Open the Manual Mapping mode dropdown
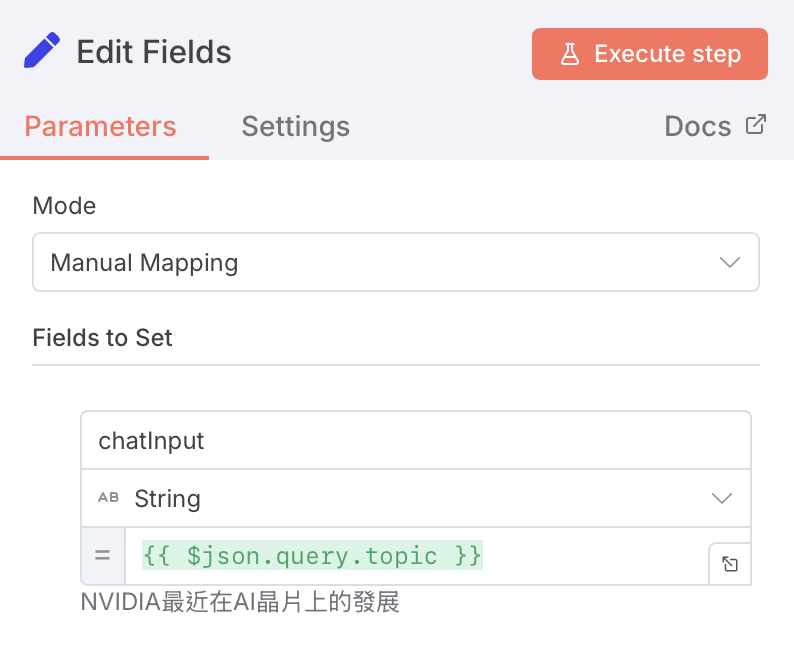Screen dimensions: 794x650 (380, 263)
